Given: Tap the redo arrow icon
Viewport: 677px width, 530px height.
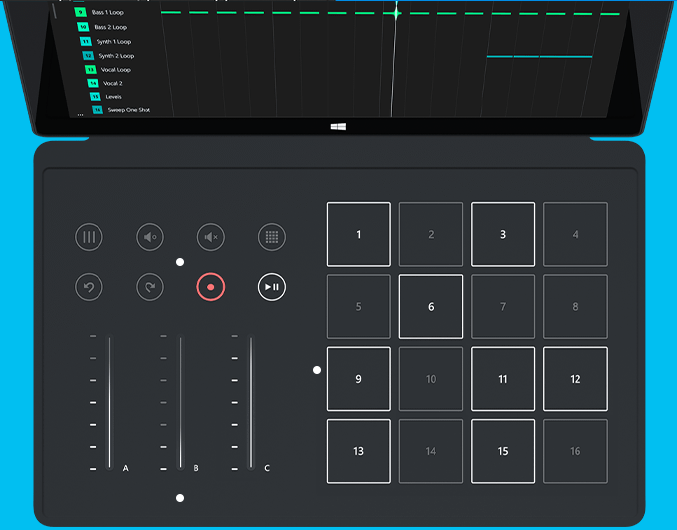Looking at the screenshot, I should click(150, 287).
